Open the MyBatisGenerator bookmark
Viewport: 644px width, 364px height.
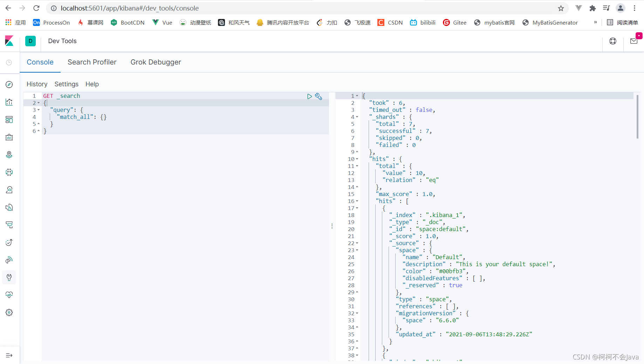point(550,22)
